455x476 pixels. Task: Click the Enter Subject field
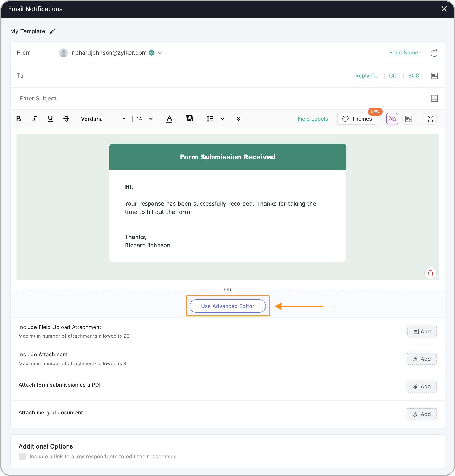[x=218, y=98]
